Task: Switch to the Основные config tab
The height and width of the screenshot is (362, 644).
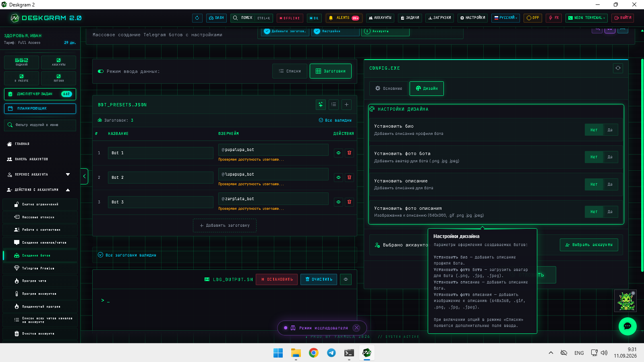Action: point(389,89)
